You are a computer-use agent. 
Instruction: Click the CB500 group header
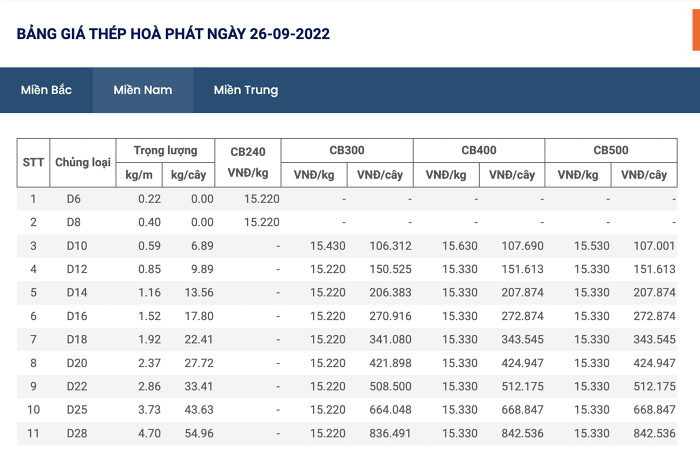(611, 150)
